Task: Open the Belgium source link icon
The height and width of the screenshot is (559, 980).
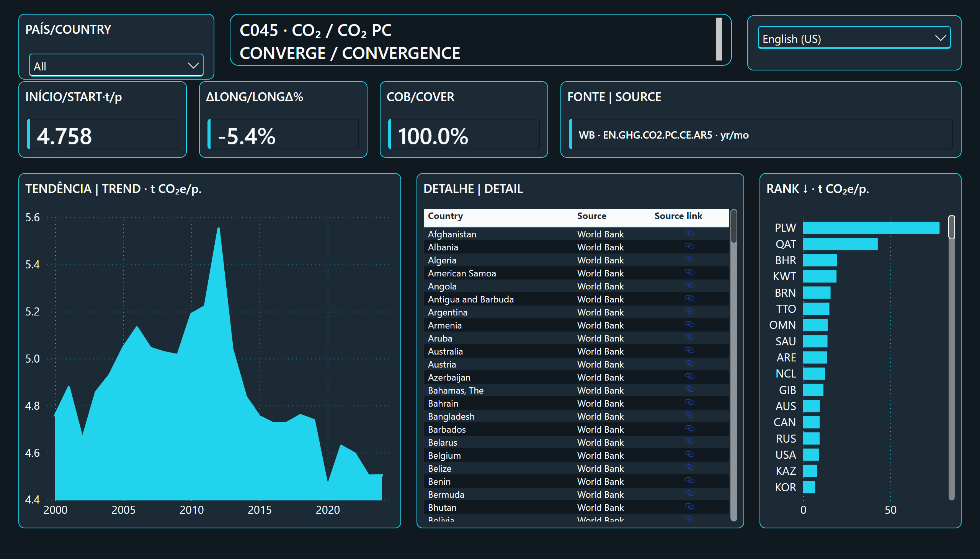Action: click(x=689, y=454)
